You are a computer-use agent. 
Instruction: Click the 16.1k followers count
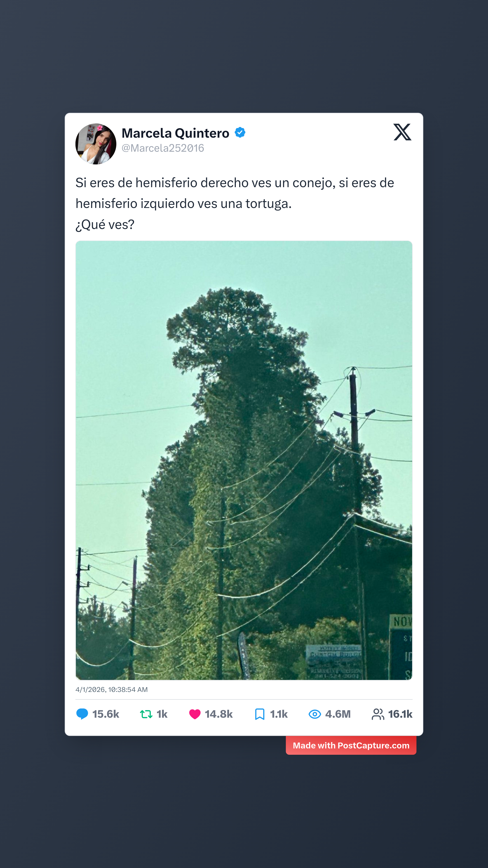(x=400, y=714)
